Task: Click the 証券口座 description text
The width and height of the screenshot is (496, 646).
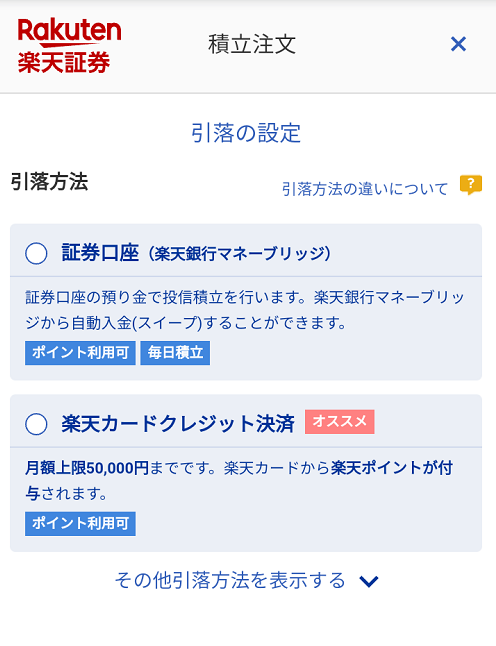Action: [x=245, y=310]
